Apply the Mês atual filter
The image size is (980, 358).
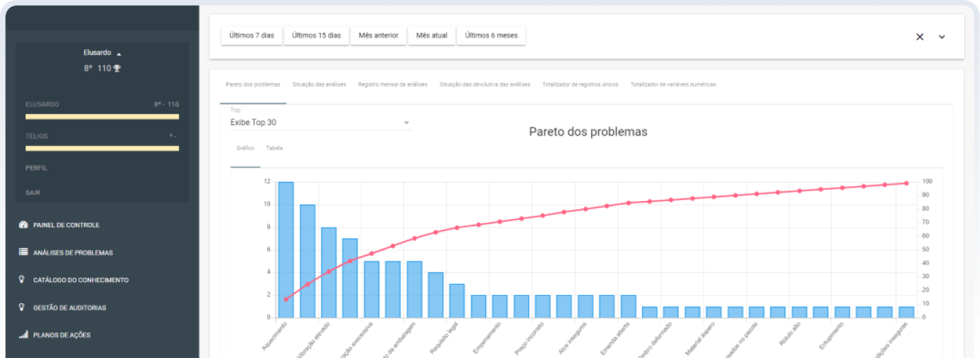(x=431, y=36)
